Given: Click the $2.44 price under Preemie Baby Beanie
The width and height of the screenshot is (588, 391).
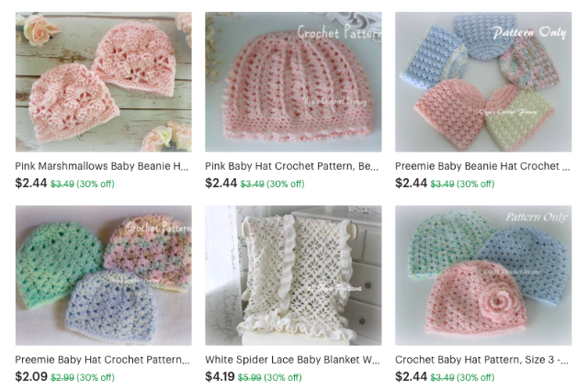Looking at the screenshot, I should click(411, 184).
